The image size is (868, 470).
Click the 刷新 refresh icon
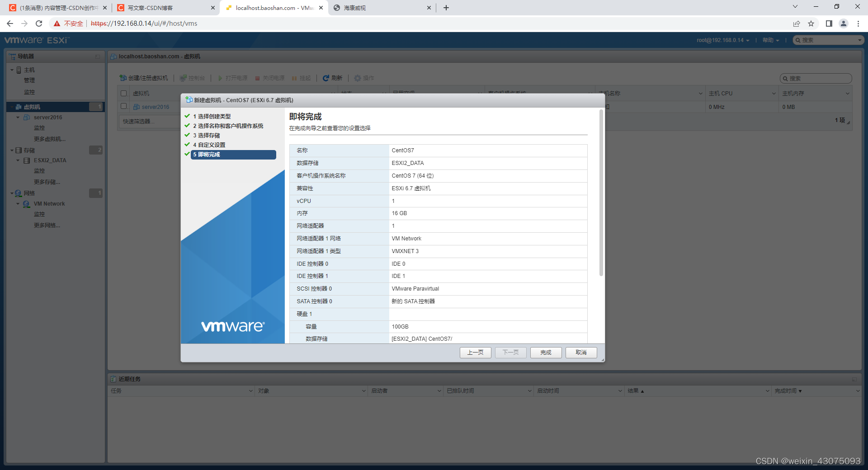click(x=325, y=78)
